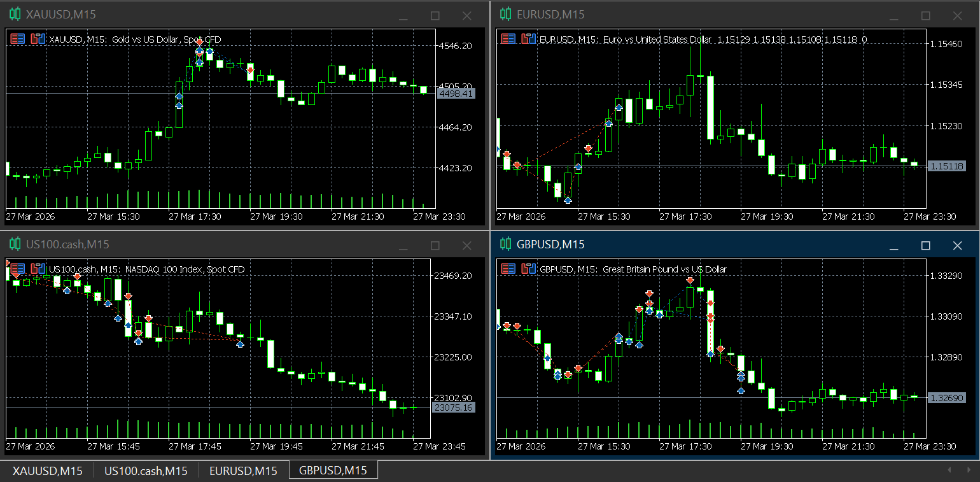Click the trade list panel icon on US100.cash chart
The image size is (980, 482).
tap(18, 269)
